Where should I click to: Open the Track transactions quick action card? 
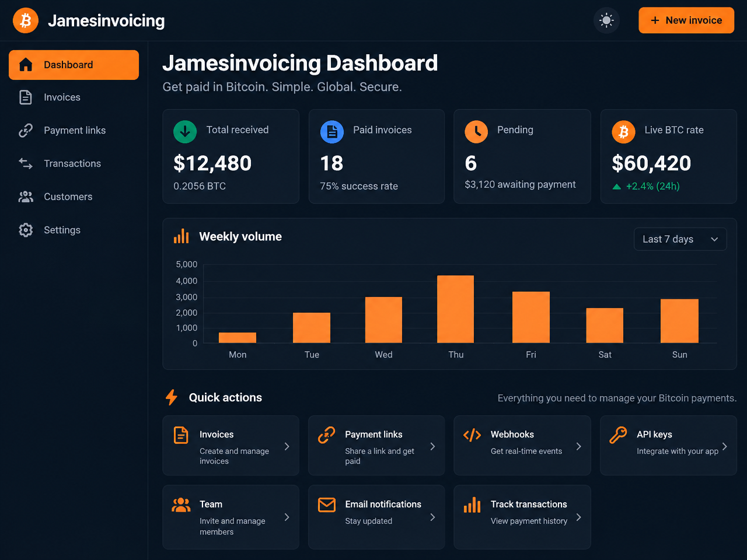(x=522, y=517)
